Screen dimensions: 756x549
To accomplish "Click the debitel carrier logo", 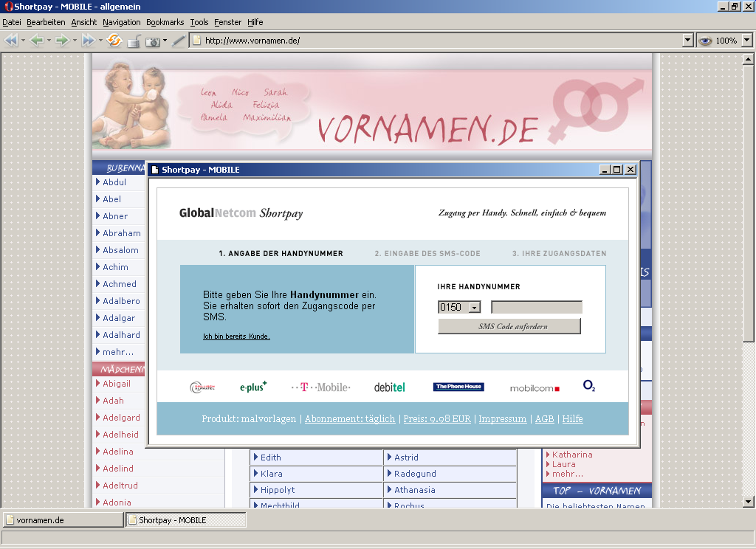I will point(390,387).
